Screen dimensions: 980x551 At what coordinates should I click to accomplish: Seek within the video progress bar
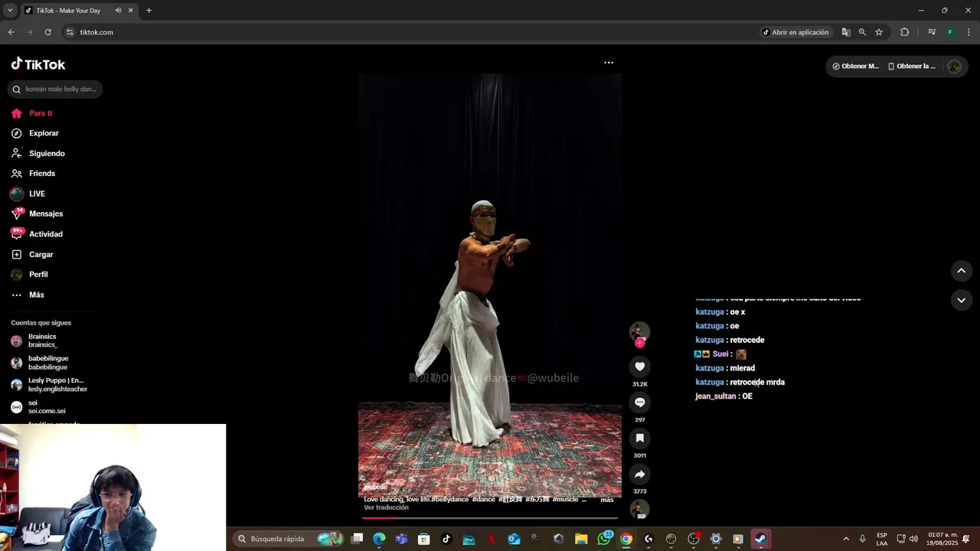point(490,518)
